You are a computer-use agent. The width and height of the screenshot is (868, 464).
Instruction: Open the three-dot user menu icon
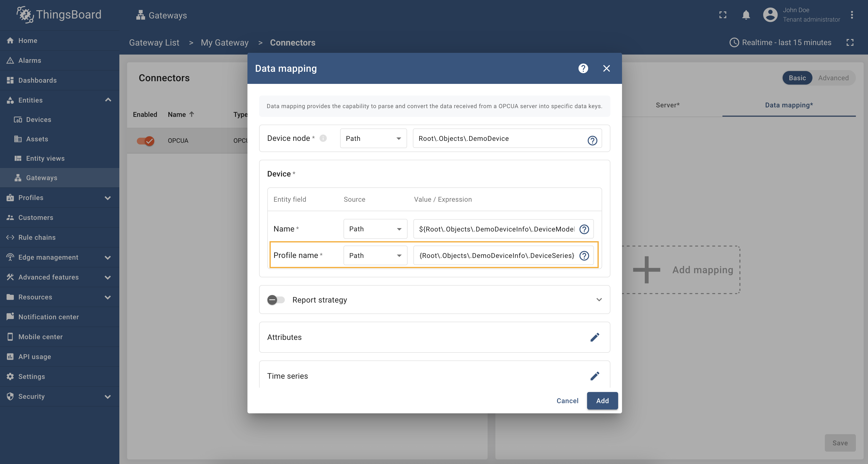pos(852,15)
